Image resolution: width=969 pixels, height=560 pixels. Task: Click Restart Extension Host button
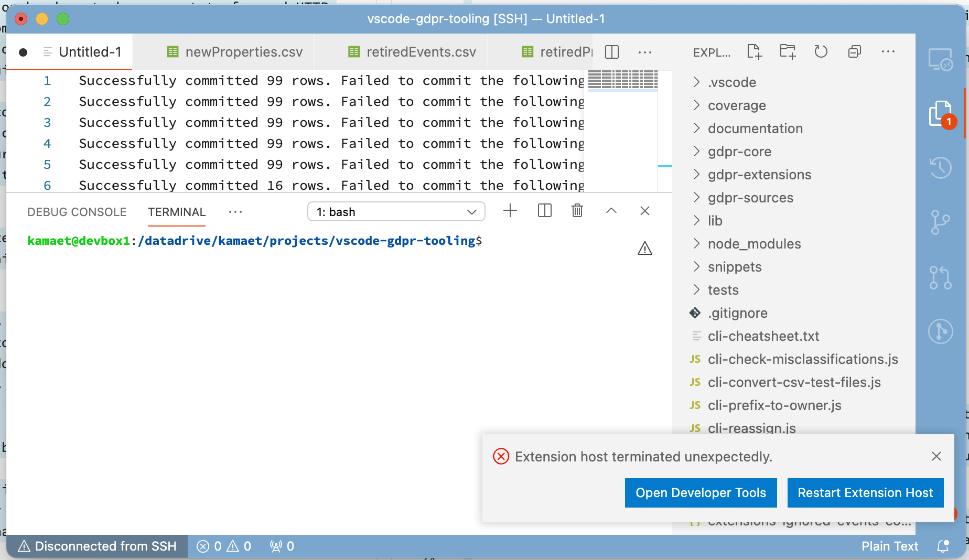pyautogui.click(x=865, y=492)
